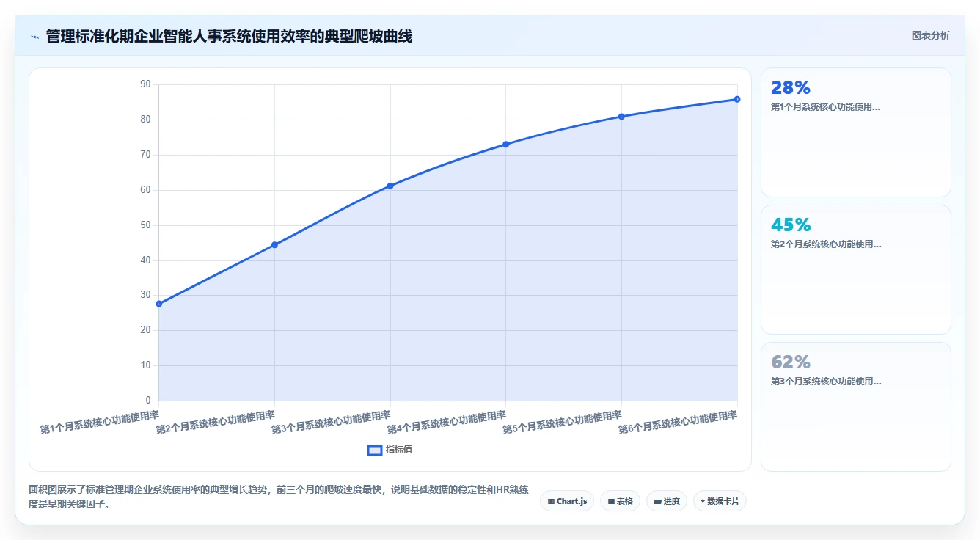Select the month 4 data point near 73
Screen dimensions: 980x540
click(x=506, y=145)
